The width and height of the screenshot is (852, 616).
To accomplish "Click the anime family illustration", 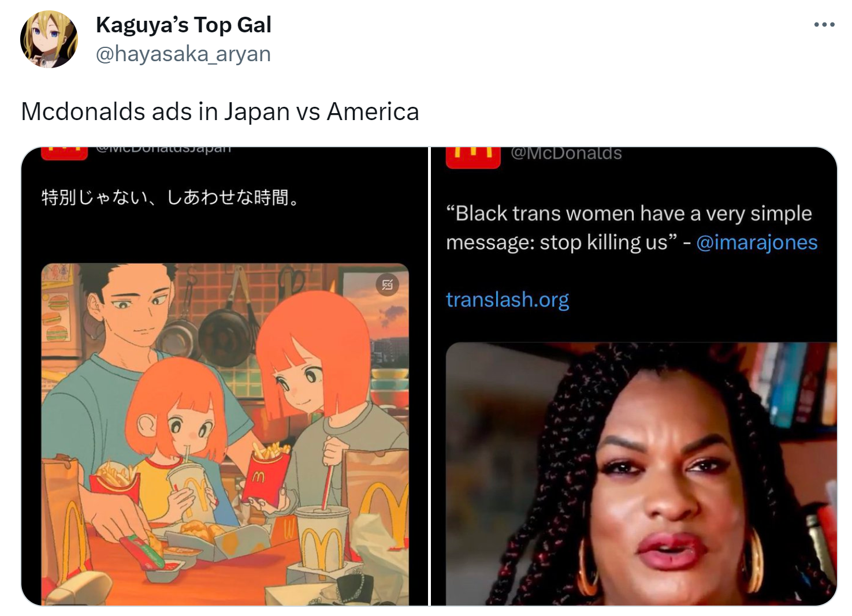I will [x=225, y=434].
